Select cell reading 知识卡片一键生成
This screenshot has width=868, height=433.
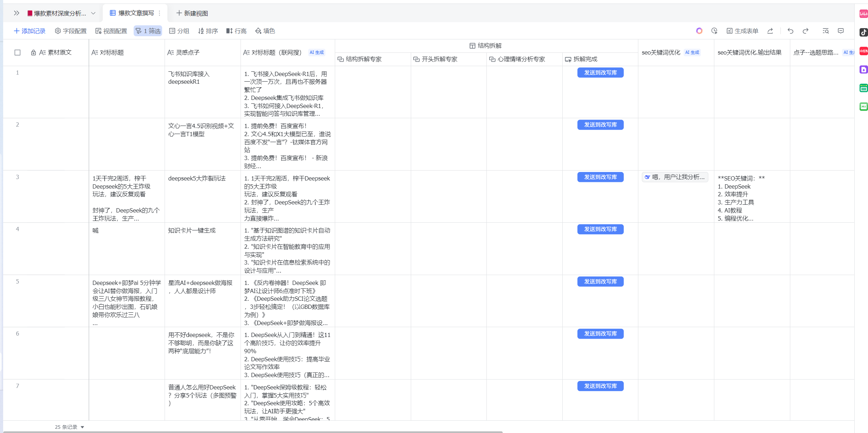coord(203,249)
